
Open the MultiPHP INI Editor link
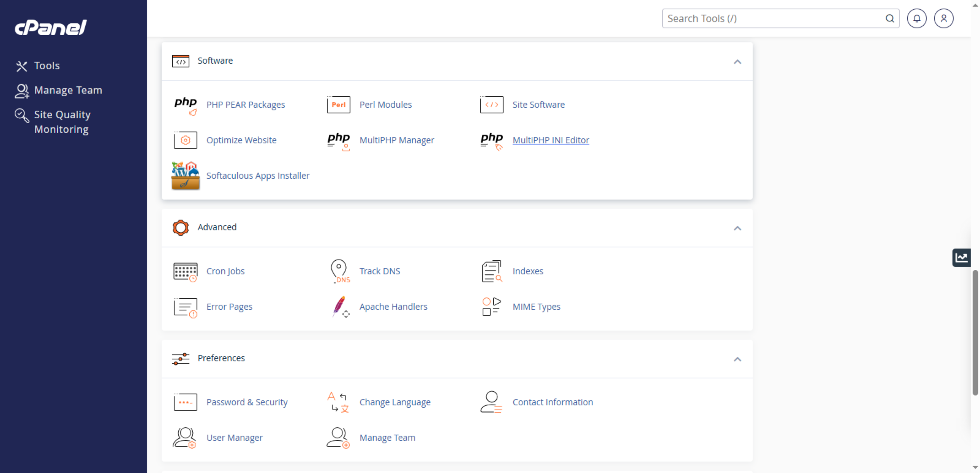(x=551, y=140)
